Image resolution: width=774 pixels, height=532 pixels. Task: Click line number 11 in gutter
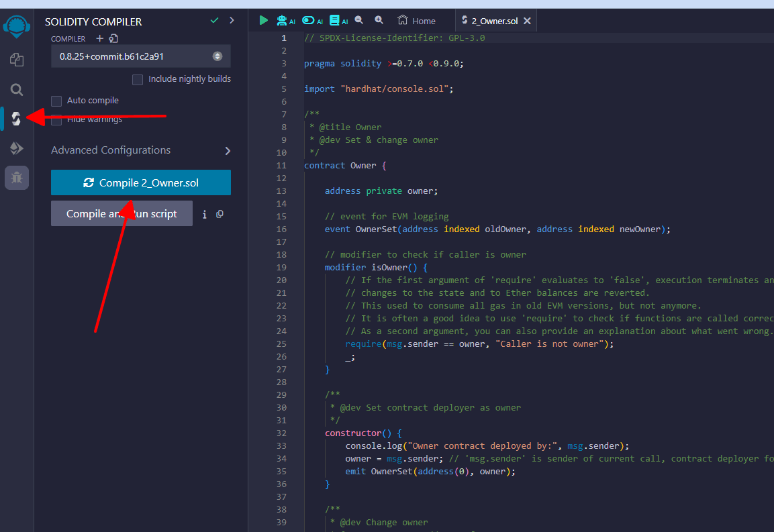[281, 165]
